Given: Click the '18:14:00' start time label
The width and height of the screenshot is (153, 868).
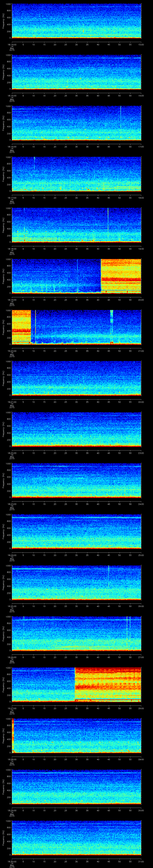Looking at the screenshot, I should coord(12,44).
